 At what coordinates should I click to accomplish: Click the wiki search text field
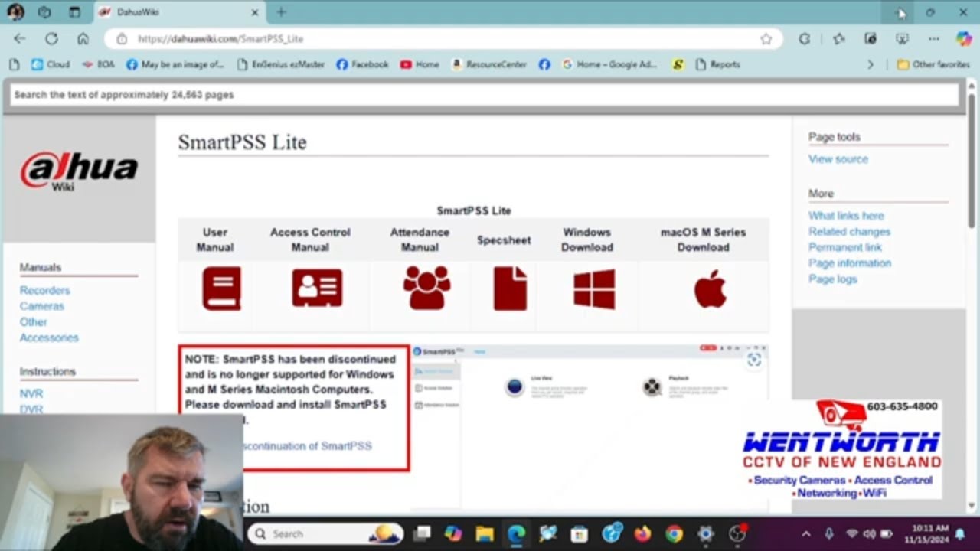coord(484,95)
